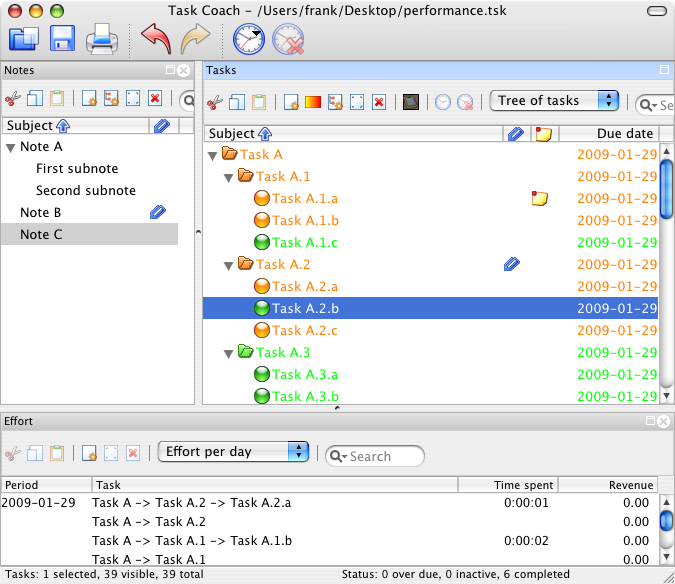Open the Effort per day dropdown
The image size is (675, 584).
(233, 451)
